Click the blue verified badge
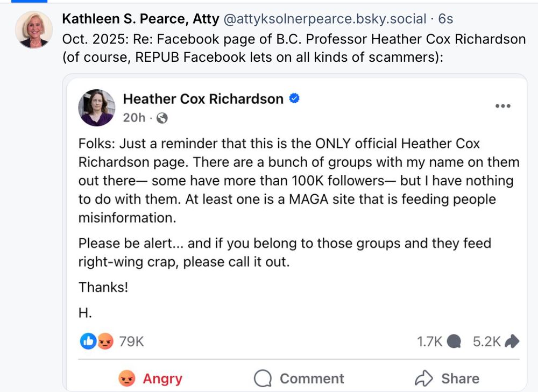Viewport: 538px width, 392px height. tap(294, 98)
